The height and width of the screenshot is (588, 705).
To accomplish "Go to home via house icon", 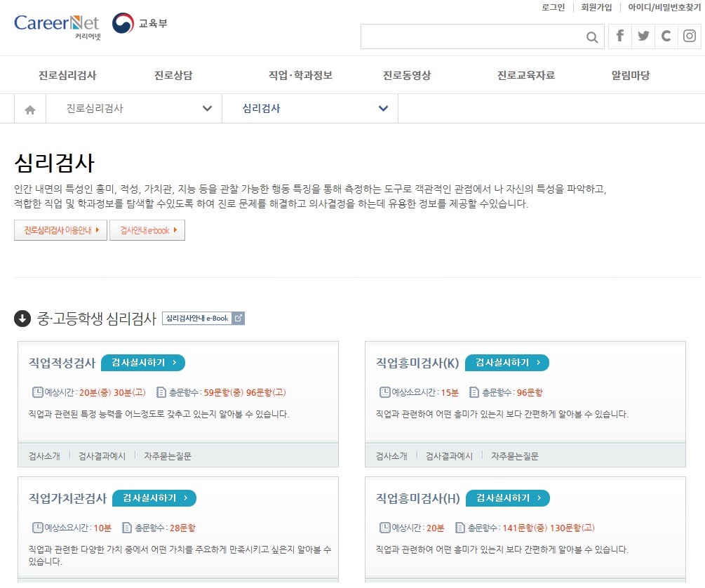I will [x=30, y=109].
